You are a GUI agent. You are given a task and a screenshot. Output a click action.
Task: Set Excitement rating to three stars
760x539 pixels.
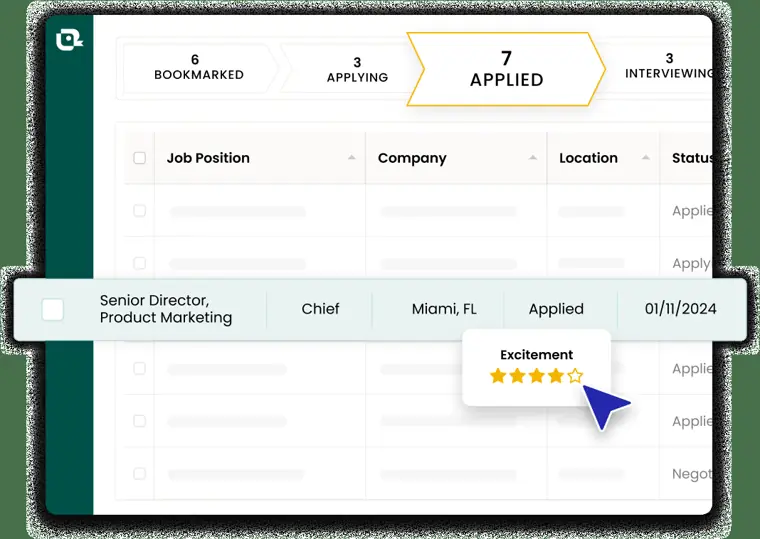(x=537, y=376)
